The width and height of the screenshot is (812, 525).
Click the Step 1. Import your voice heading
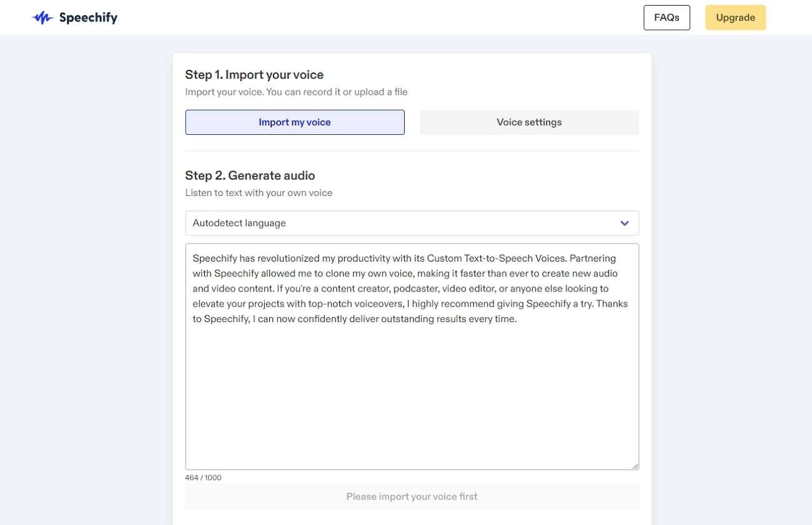(x=254, y=75)
